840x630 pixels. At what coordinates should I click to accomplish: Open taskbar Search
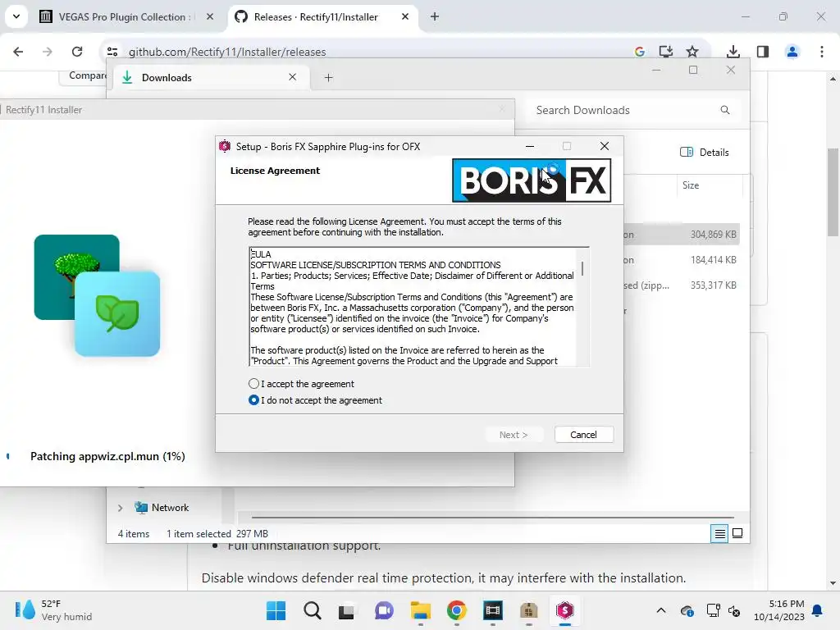point(313,610)
